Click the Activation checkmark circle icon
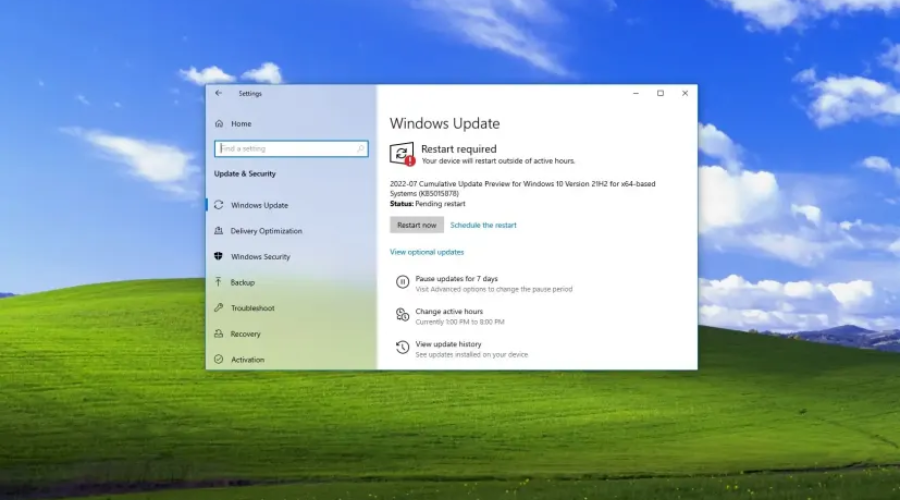900x500 pixels. (219, 359)
